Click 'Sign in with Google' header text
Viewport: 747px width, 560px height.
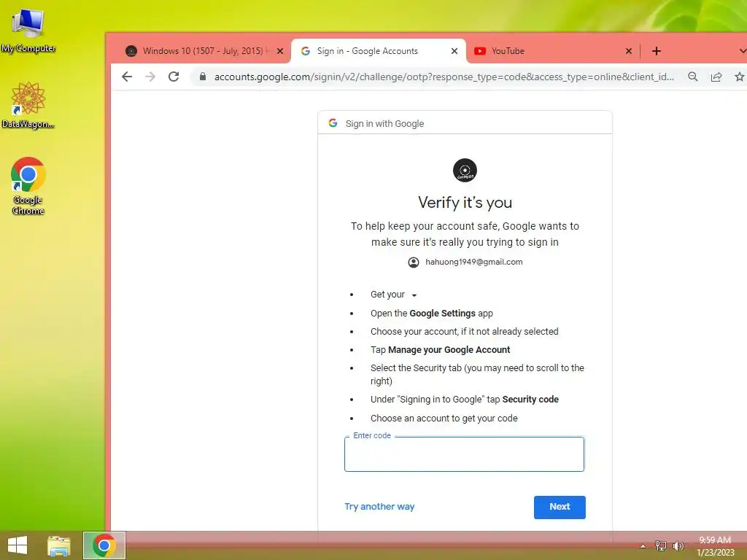coord(384,124)
